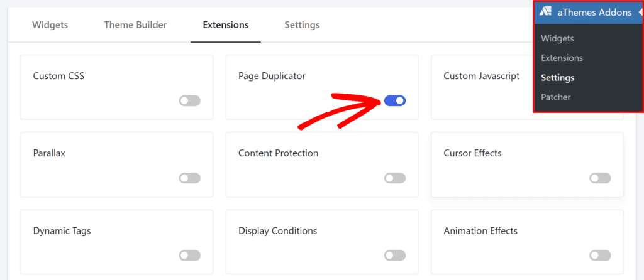Click the arrow beside aThemes Addons
This screenshot has height=280, width=644.
[639, 13]
